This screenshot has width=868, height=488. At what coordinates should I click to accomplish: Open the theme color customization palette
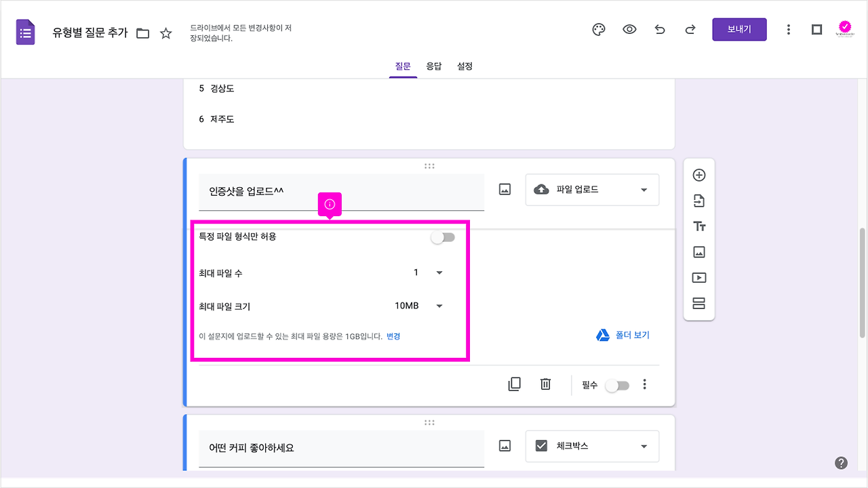tap(598, 29)
